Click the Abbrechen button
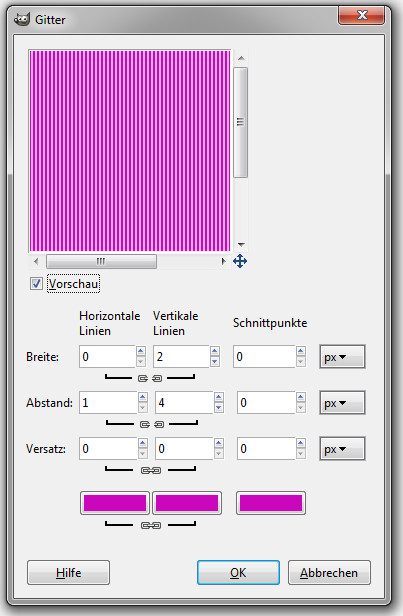The width and height of the screenshot is (403, 616). click(329, 572)
